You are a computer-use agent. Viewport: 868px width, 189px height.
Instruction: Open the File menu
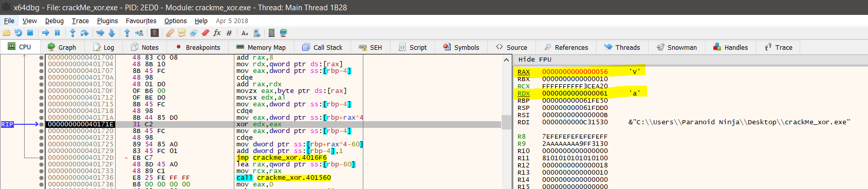point(9,21)
